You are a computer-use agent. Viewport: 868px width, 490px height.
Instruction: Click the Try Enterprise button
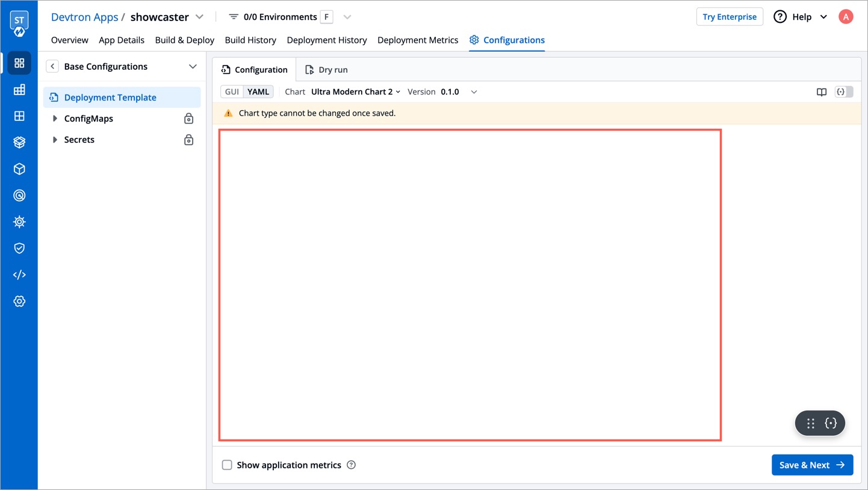[x=729, y=17]
